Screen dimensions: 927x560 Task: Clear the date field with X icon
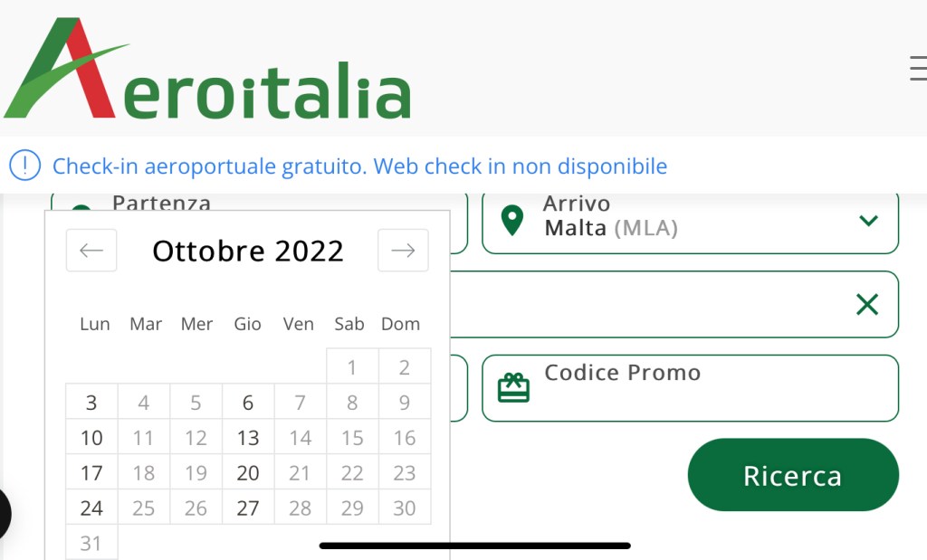point(867,304)
